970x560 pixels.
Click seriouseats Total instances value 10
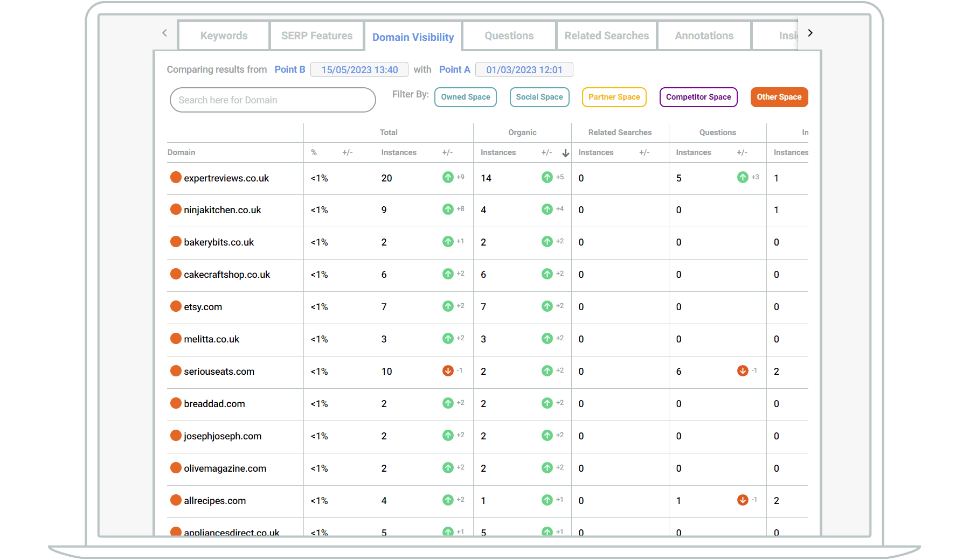pos(386,372)
